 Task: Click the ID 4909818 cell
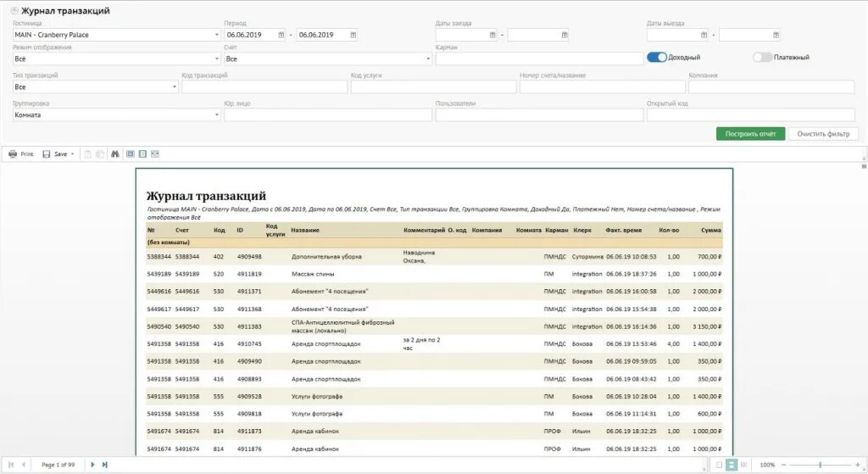(x=249, y=414)
